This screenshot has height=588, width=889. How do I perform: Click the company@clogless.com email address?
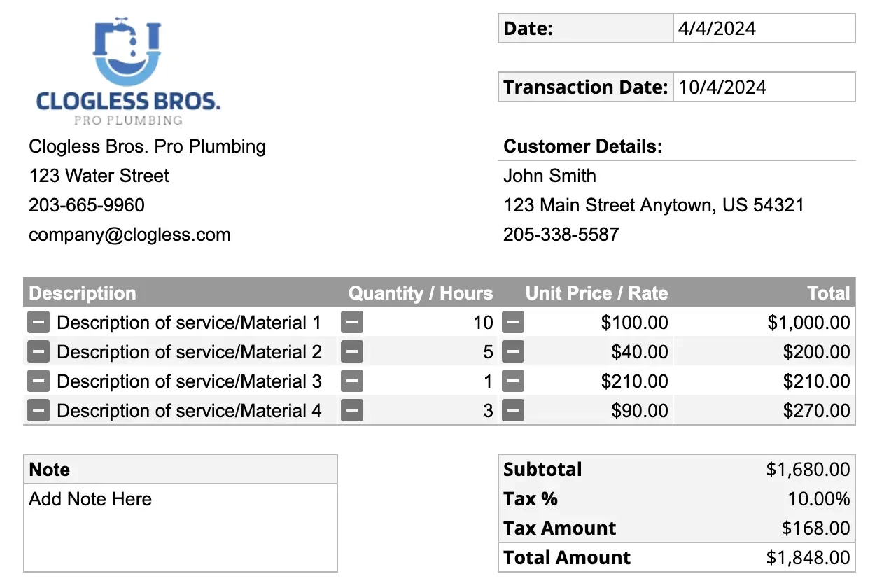coord(129,234)
